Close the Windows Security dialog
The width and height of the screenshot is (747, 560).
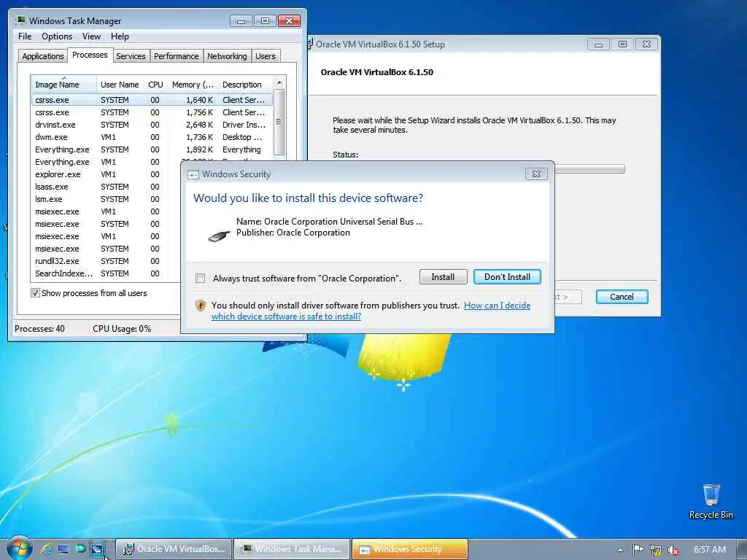(x=536, y=174)
